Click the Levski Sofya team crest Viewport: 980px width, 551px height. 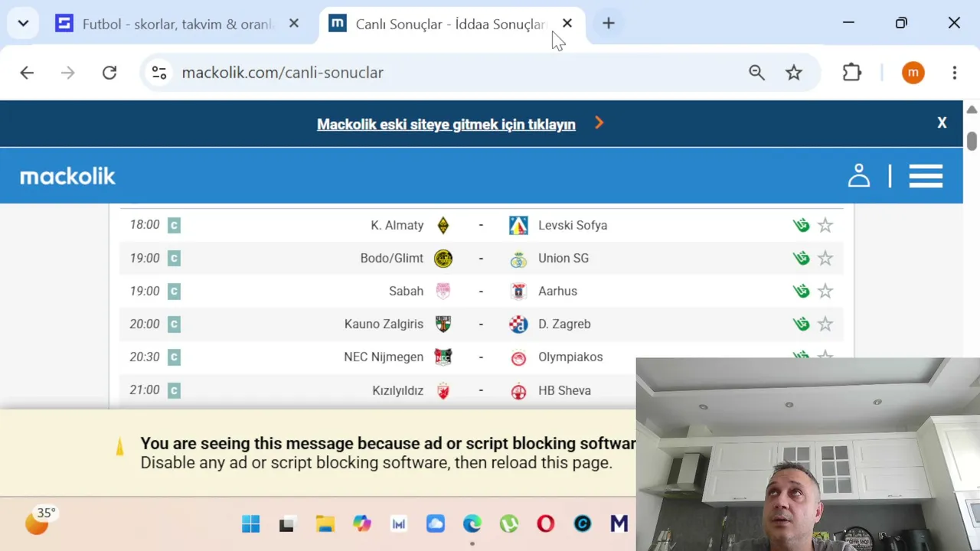pos(518,225)
